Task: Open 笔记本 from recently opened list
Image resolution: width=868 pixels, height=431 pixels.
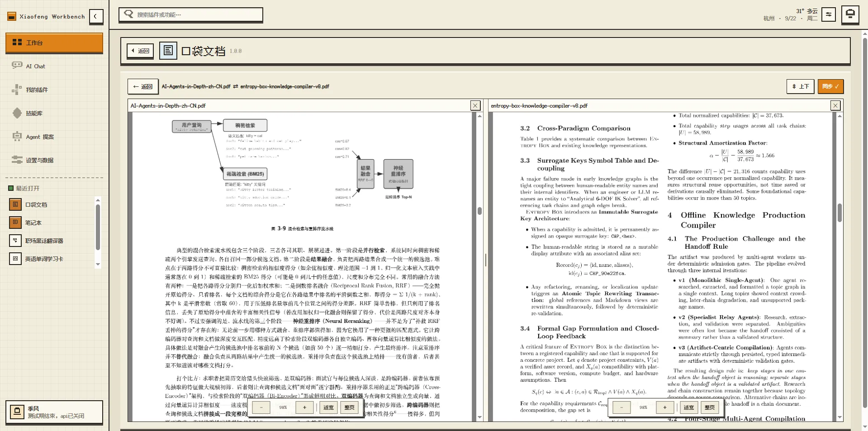Action: click(51, 223)
